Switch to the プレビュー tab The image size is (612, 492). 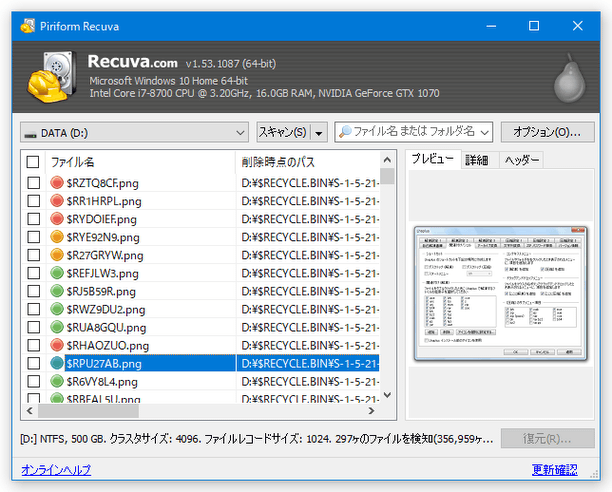pos(432,159)
